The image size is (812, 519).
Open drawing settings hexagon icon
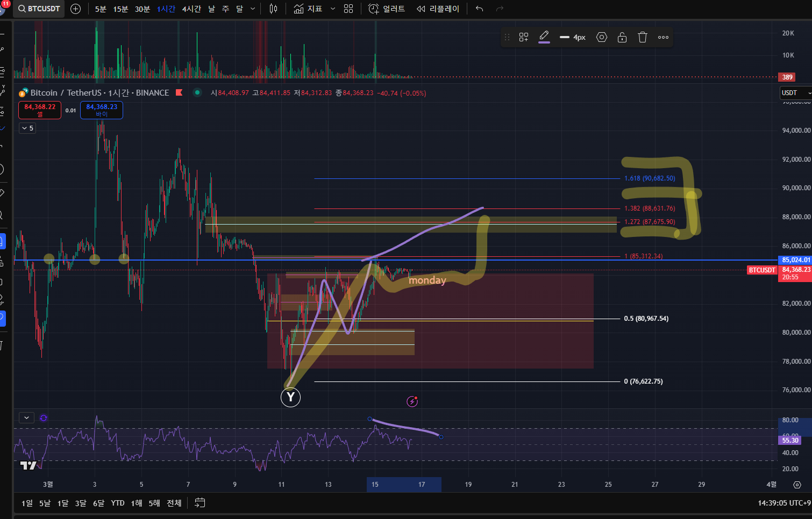(602, 37)
